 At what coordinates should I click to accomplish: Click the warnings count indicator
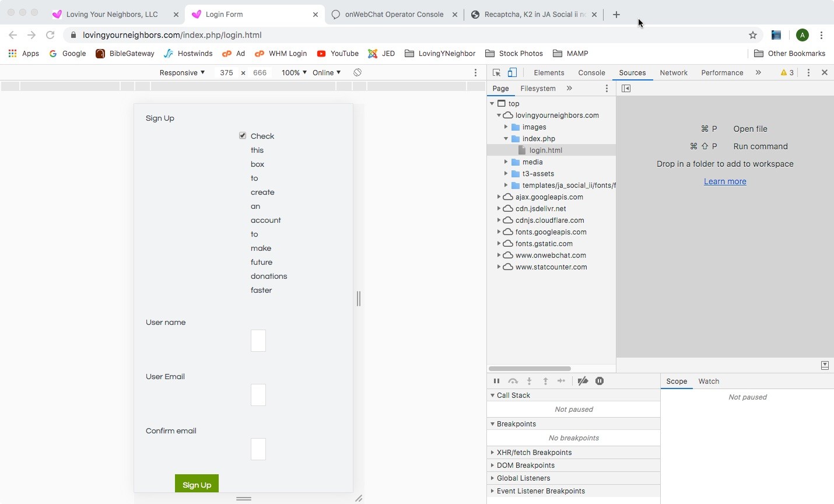[x=787, y=73]
